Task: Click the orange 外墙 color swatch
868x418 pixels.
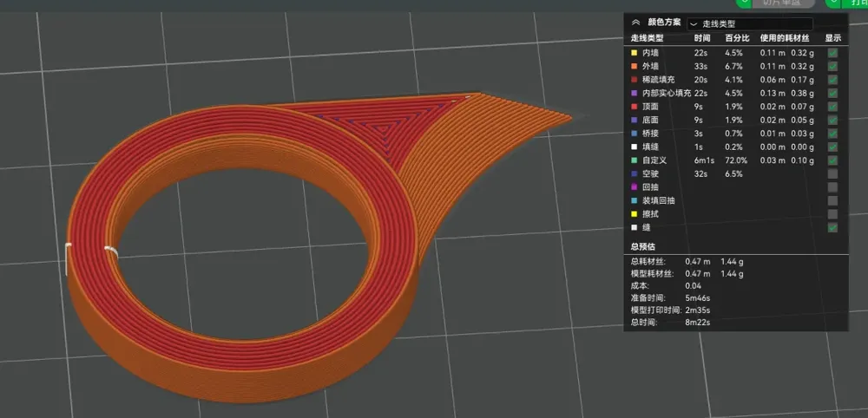Action: pyautogui.click(x=634, y=67)
